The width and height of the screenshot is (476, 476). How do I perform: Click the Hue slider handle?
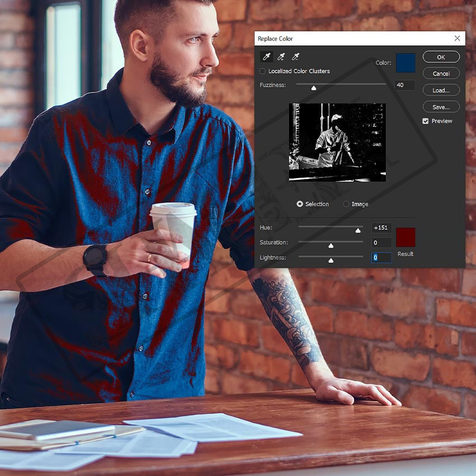click(358, 230)
